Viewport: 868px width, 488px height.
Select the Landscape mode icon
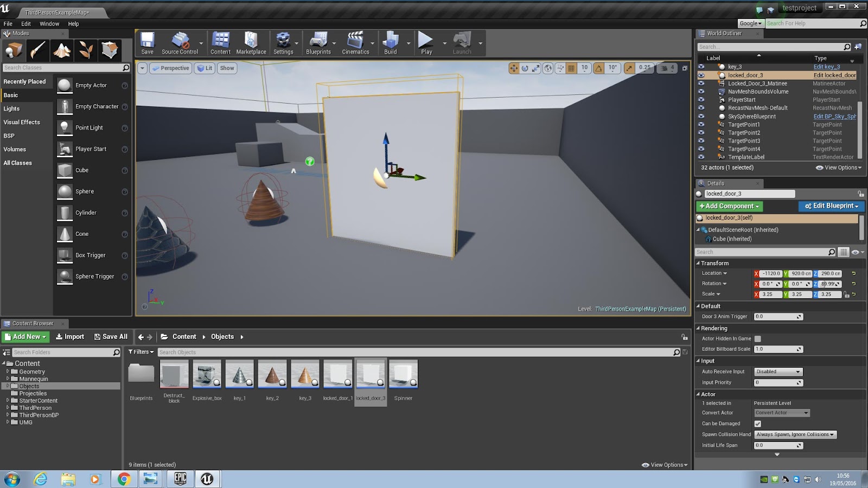point(61,50)
